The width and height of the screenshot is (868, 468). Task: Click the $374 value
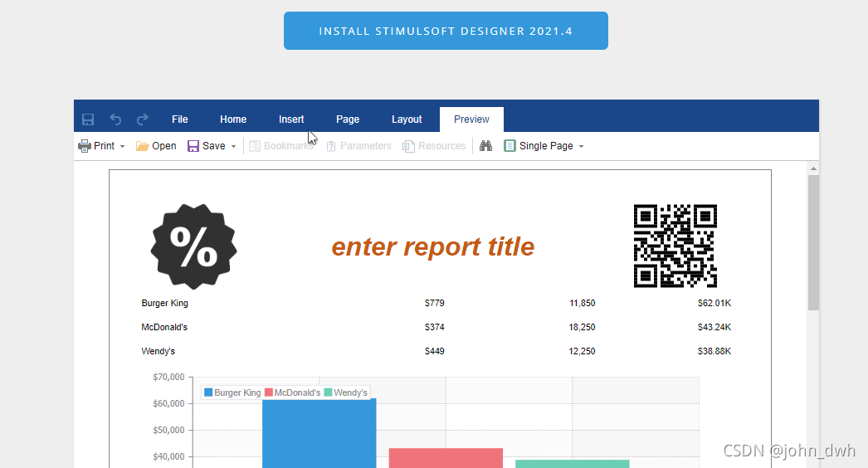(x=435, y=327)
